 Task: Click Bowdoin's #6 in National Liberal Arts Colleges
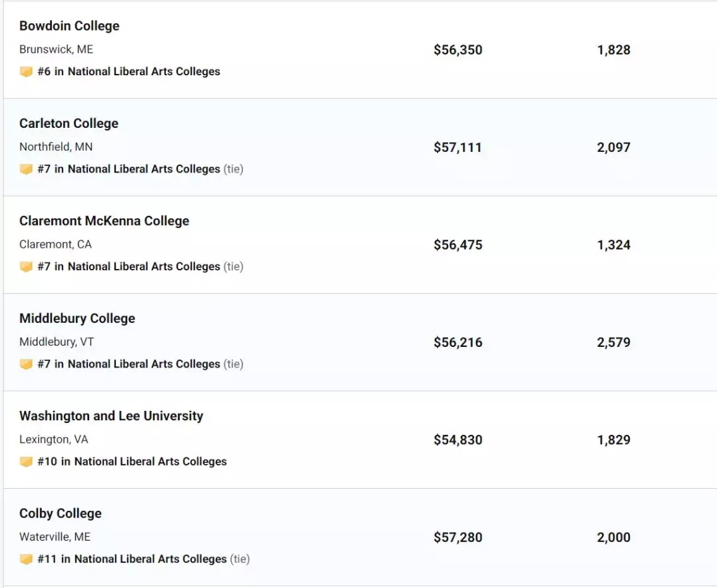coord(129,72)
